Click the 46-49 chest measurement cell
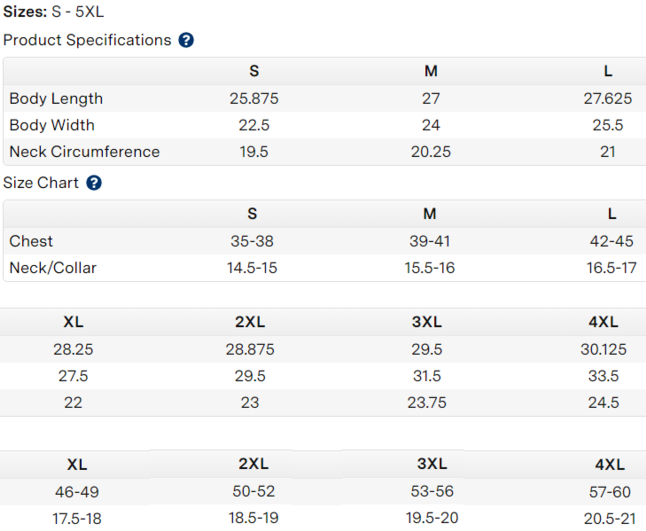The width and height of the screenshot is (646, 531). [x=77, y=492]
